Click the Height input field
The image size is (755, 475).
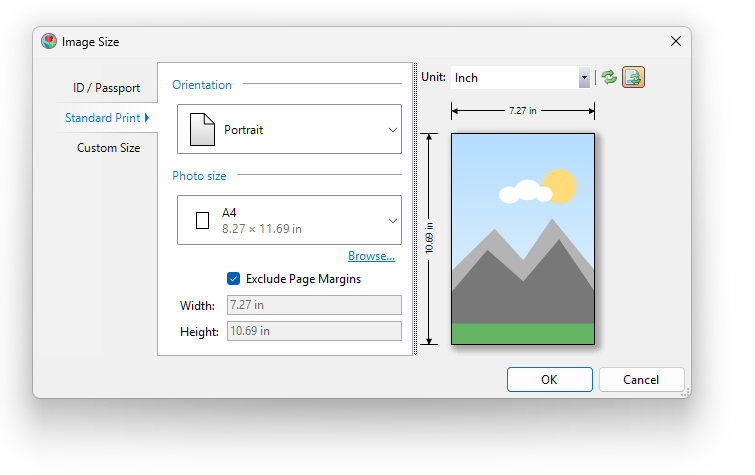coord(314,331)
